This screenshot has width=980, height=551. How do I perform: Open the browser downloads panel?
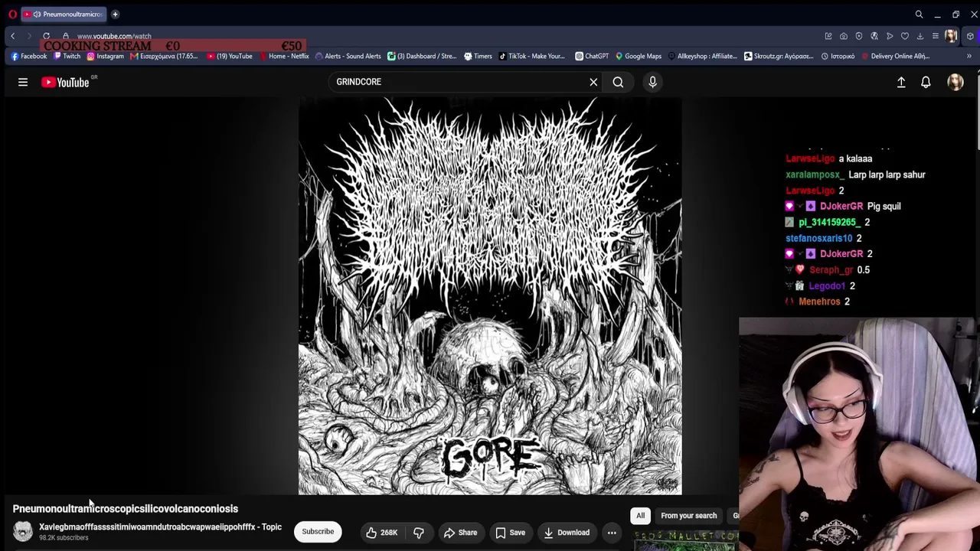click(x=920, y=36)
